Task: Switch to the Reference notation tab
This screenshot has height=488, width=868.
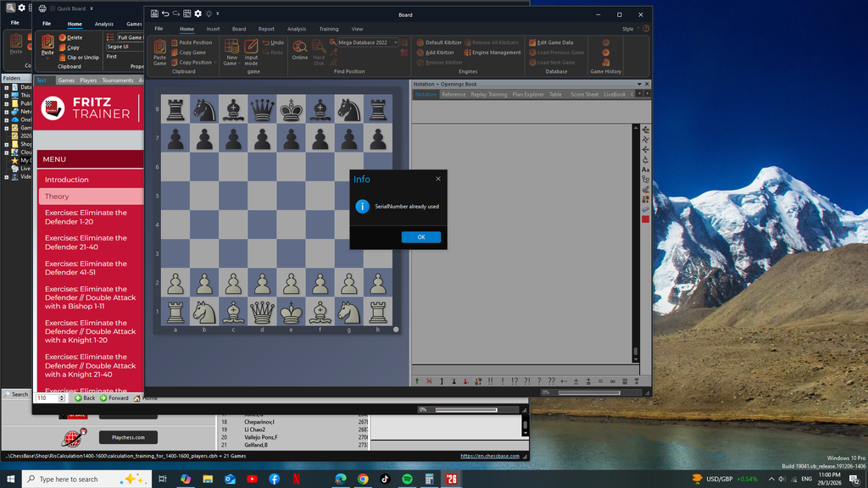Action: point(453,95)
